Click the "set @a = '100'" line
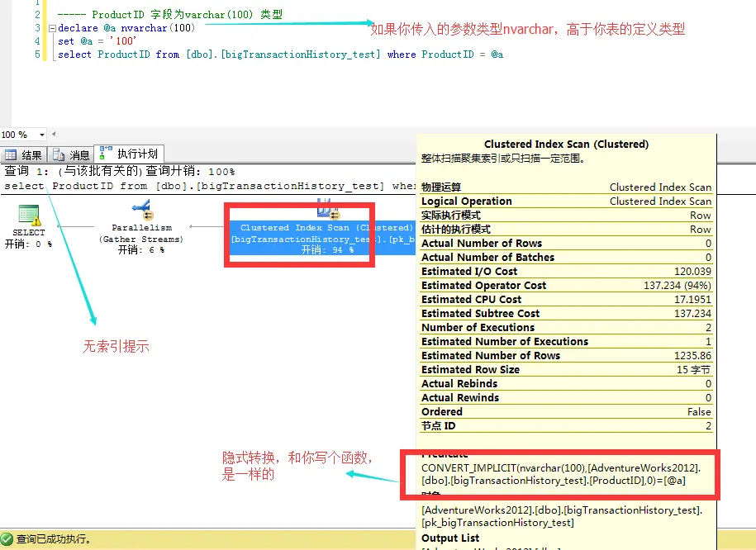 click(97, 41)
